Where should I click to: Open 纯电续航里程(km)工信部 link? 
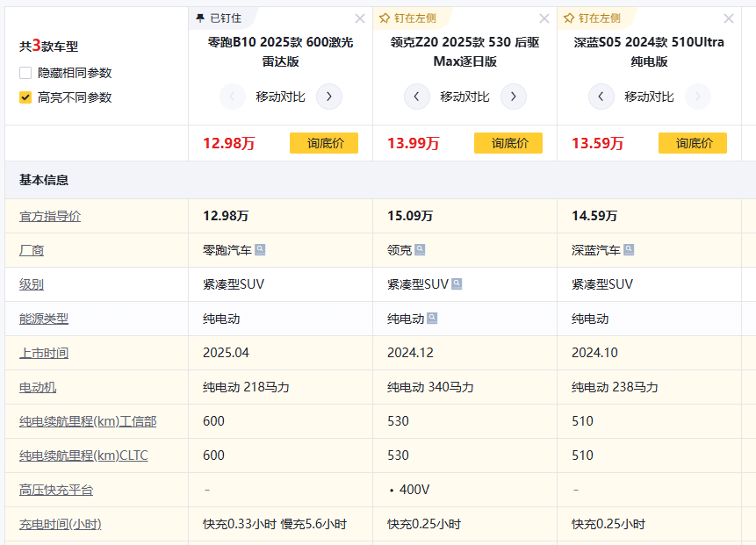88,421
